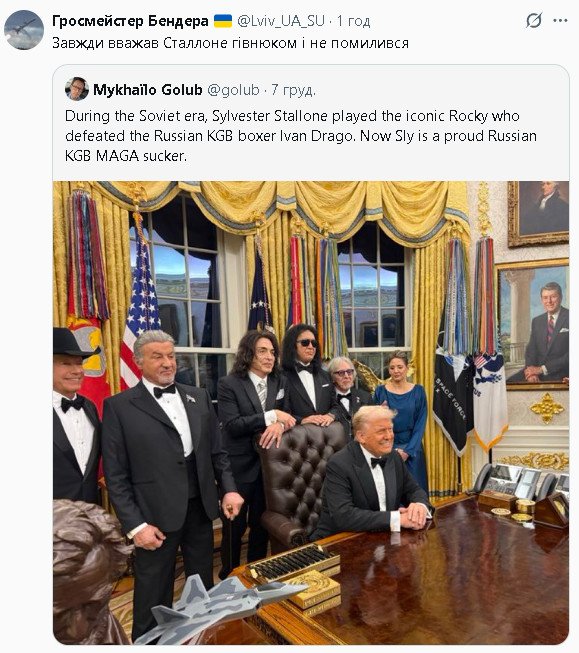Click the bronze bust in the photo corner
The height and width of the screenshot is (653, 579).
click(x=90, y=572)
